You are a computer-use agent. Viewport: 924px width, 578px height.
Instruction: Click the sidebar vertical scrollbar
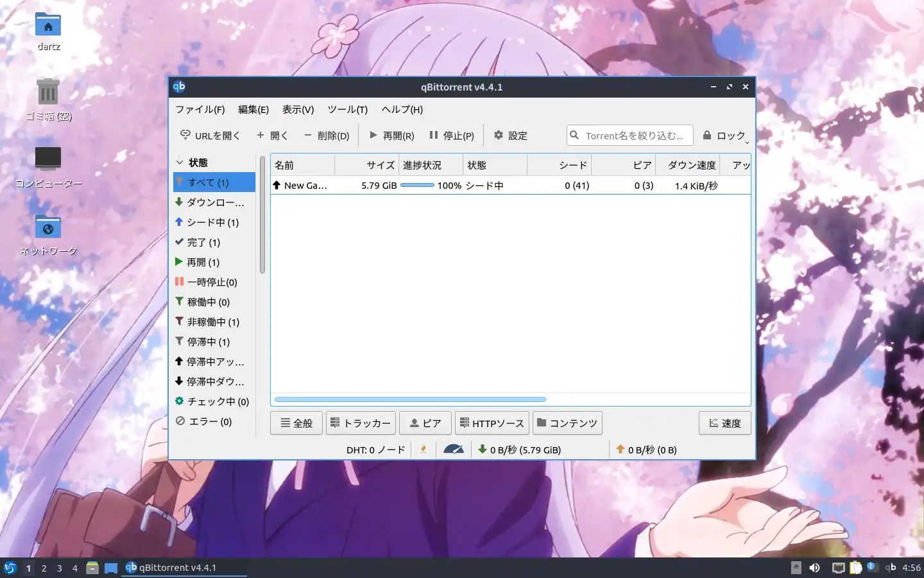(262, 215)
